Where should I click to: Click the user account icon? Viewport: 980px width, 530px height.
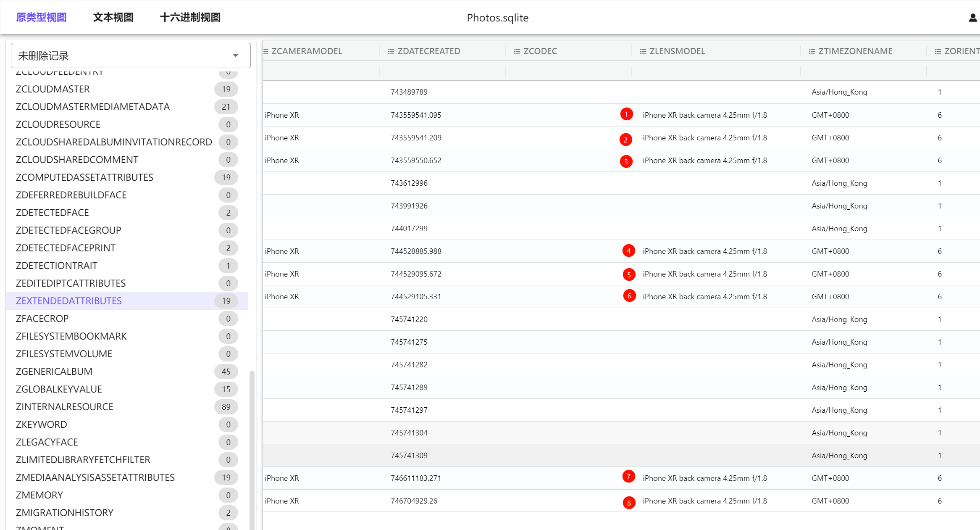click(x=972, y=18)
